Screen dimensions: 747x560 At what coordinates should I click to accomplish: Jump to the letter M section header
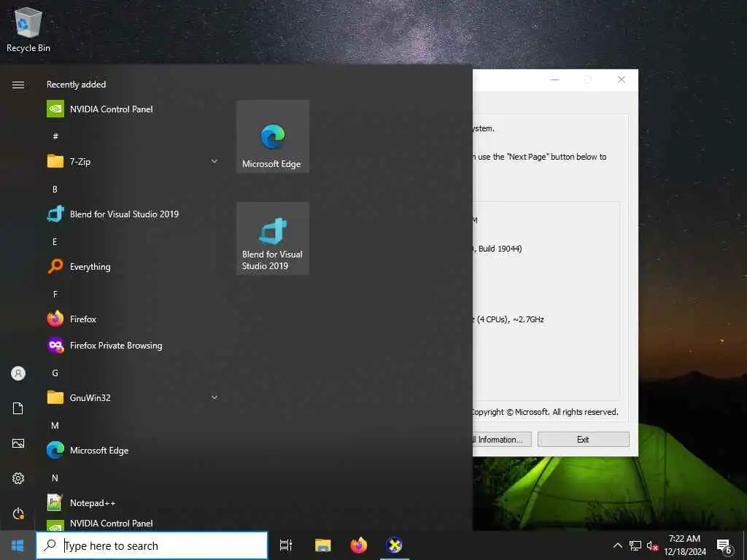tap(55, 425)
